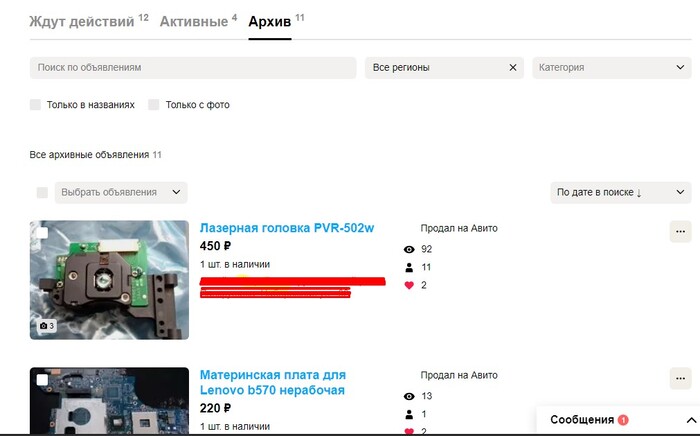
Task: Click the 450 ₽ price text
Action: [x=215, y=246]
